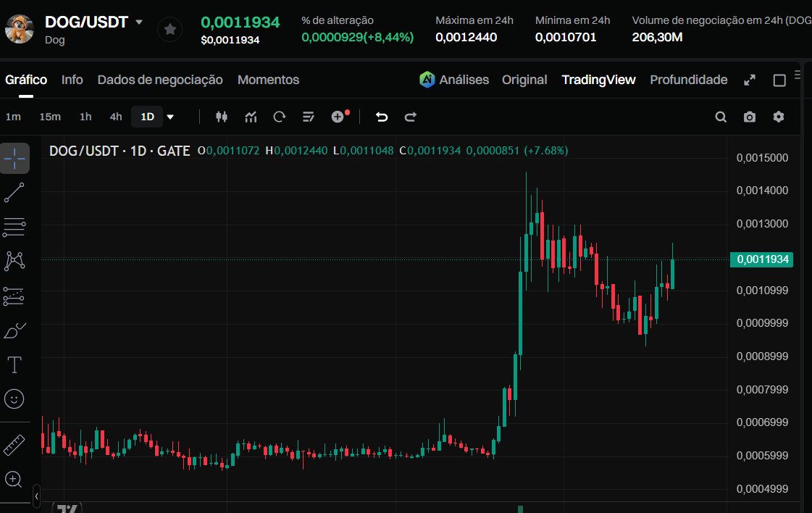This screenshot has height=513, width=812.
Task: Select the 15m timeframe
Action: click(50, 117)
